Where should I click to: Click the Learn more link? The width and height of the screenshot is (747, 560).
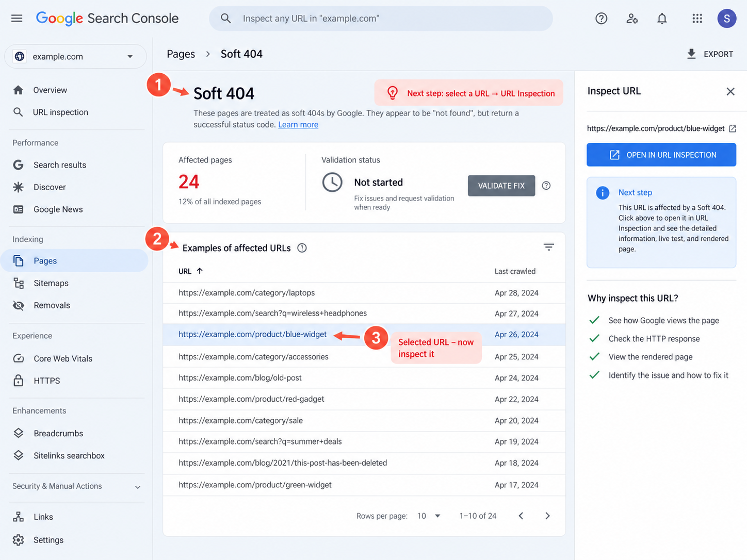(298, 125)
